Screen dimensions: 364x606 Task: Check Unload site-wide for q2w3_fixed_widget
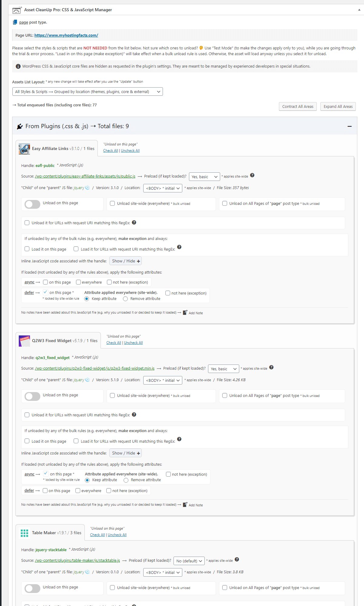(x=112, y=395)
